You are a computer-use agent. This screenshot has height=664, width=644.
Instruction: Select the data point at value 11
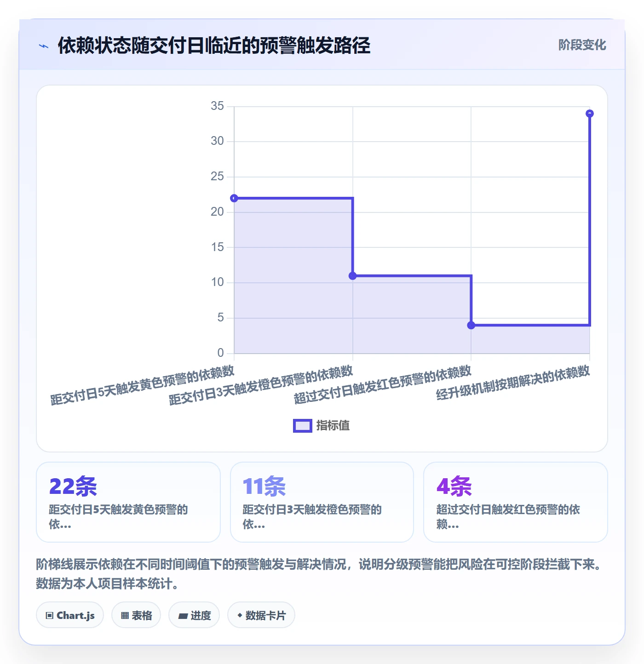(x=353, y=276)
